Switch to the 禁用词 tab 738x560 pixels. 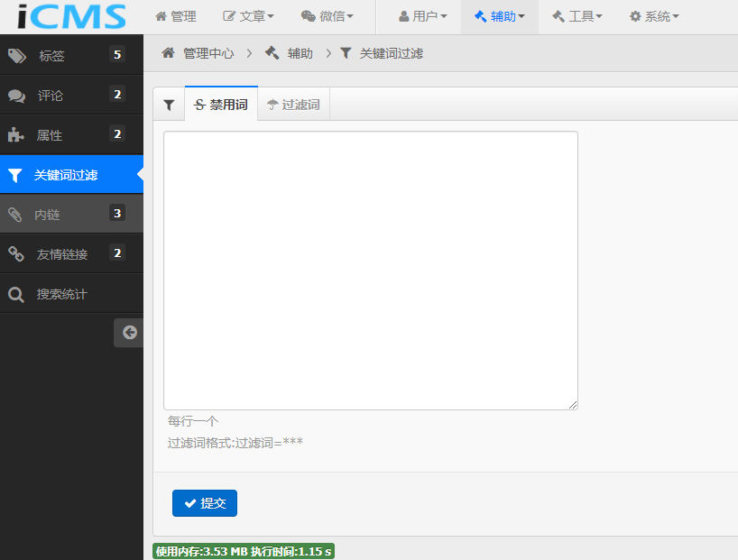[x=221, y=104]
